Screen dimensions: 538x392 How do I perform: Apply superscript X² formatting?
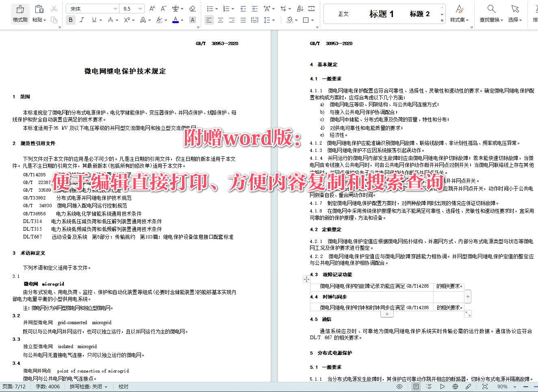pos(127,19)
